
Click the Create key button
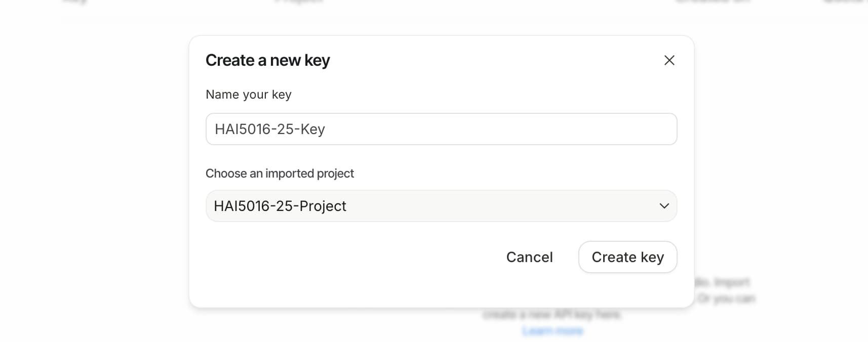[627, 257]
